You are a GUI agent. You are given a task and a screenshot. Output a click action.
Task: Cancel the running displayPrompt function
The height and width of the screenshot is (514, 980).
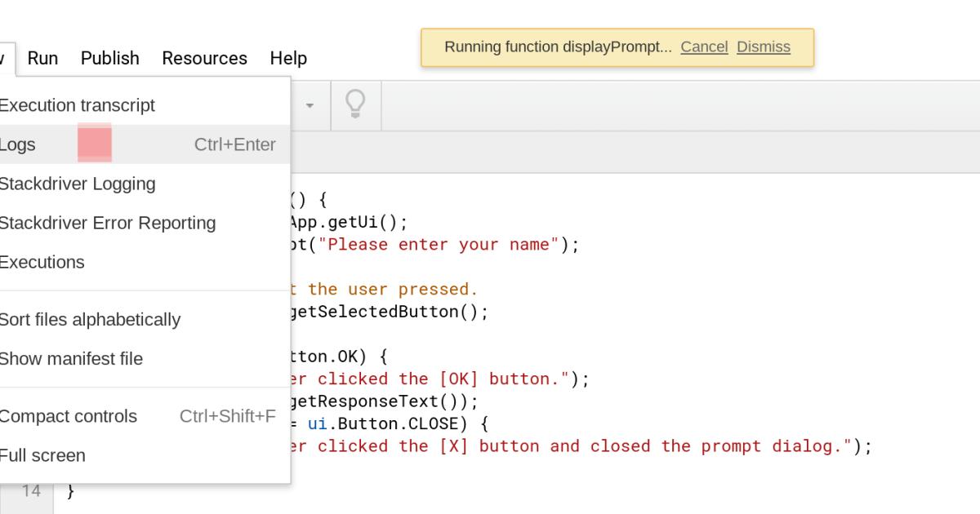704,47
